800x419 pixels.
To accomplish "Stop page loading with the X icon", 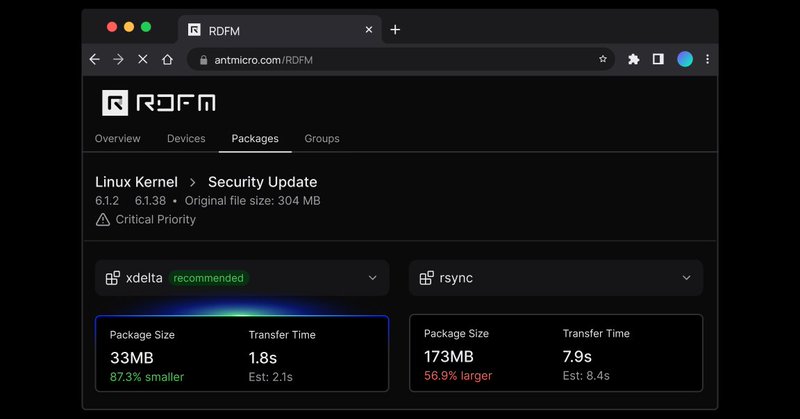I will (143, 59).
